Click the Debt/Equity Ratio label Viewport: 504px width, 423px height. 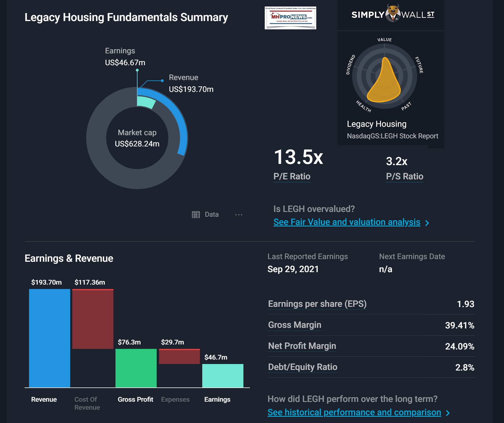[x=303, y=367]
